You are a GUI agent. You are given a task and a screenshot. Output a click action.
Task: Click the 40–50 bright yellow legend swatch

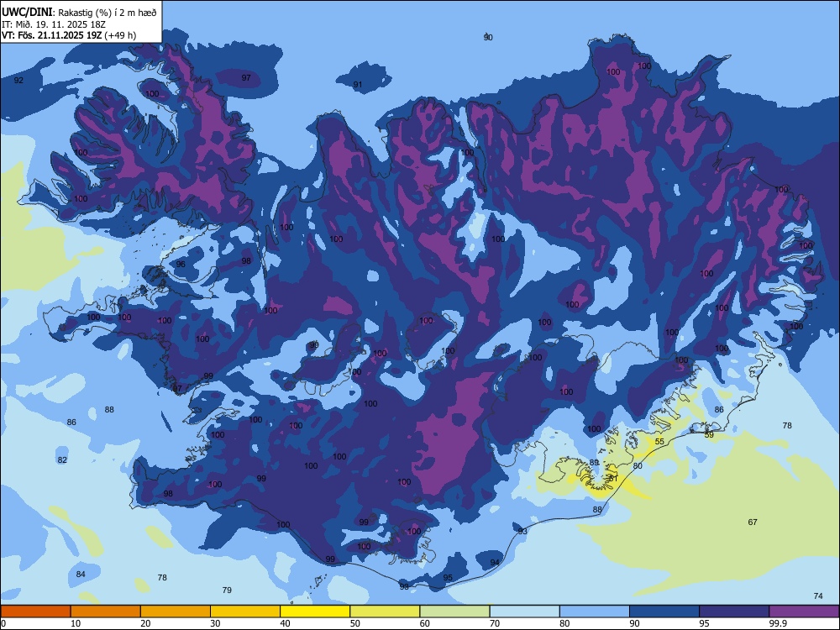315,612
